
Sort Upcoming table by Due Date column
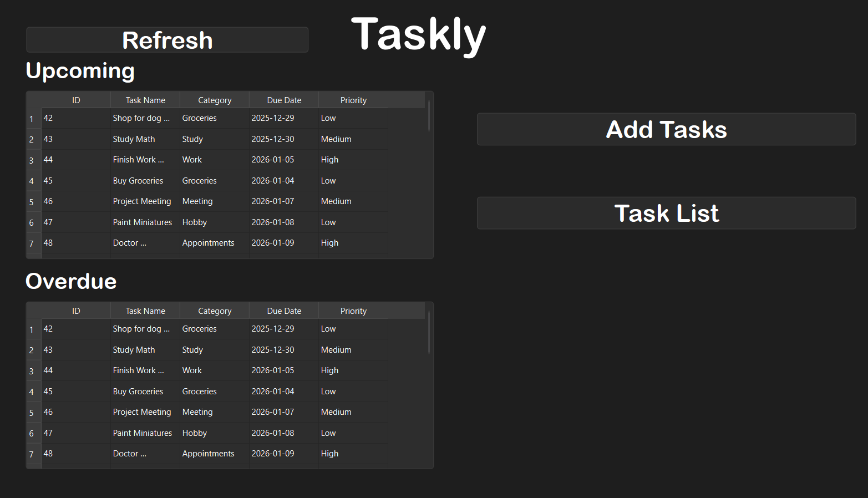coord(284,100)
